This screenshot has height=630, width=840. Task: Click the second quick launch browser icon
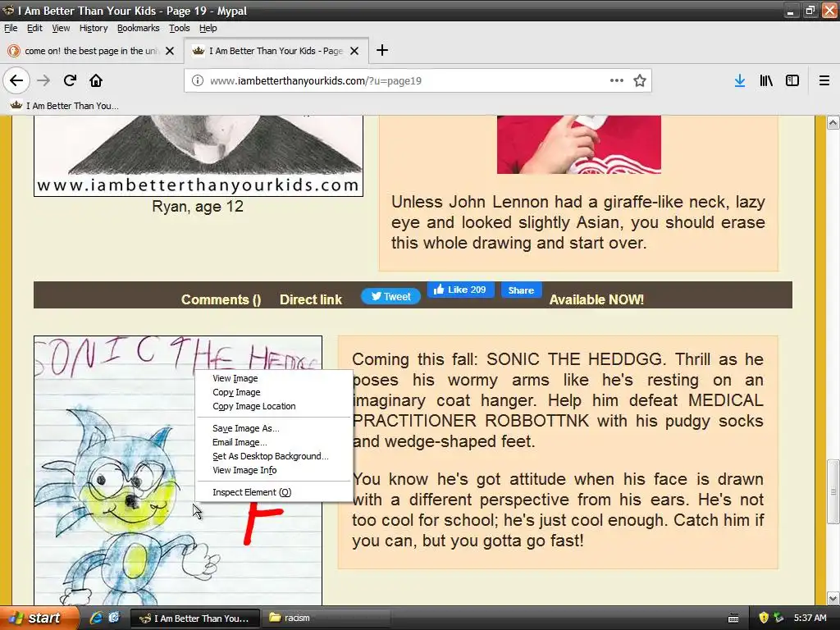point(114,618)
